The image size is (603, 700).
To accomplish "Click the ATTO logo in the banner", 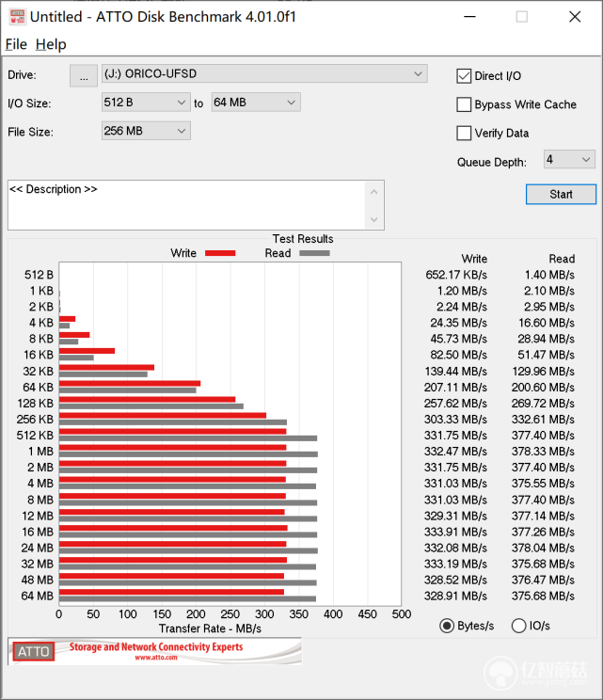I will 34,651.
